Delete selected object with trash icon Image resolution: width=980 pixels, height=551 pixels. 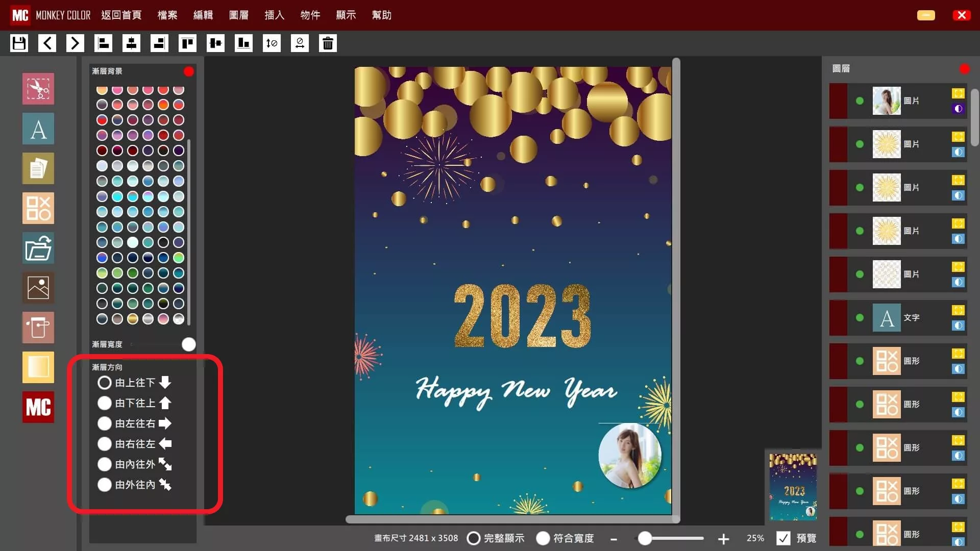coord(328,43)
